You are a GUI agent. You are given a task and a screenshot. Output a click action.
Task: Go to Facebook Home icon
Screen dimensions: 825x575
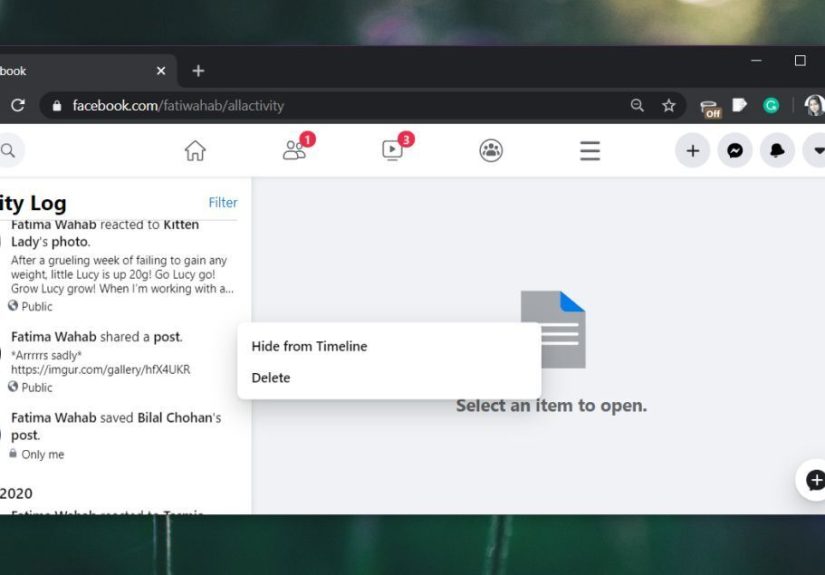pos(195,150)
